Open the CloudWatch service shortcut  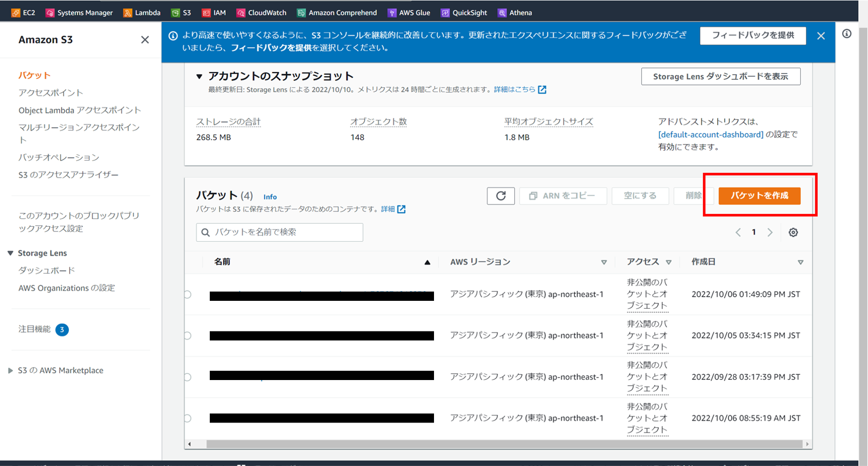pos(262,12)
